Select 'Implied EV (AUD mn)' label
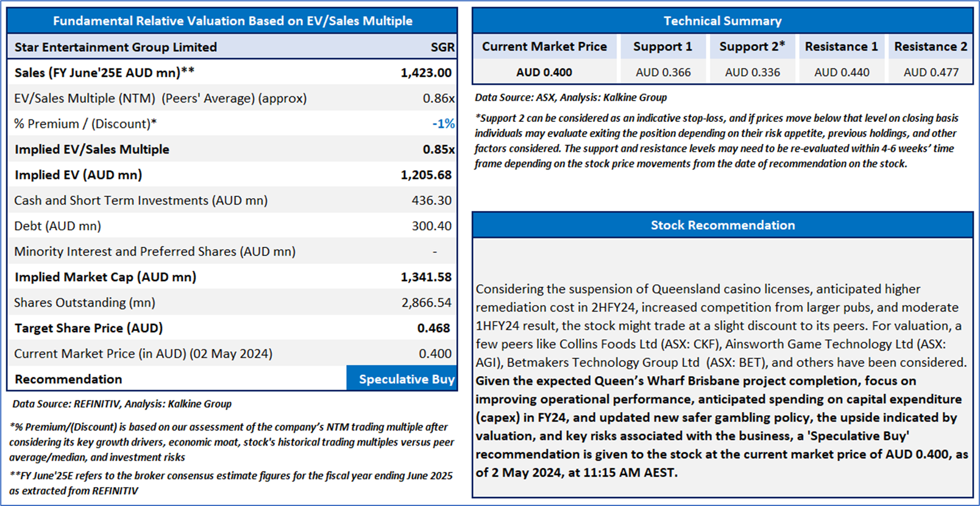 point(78,175)
